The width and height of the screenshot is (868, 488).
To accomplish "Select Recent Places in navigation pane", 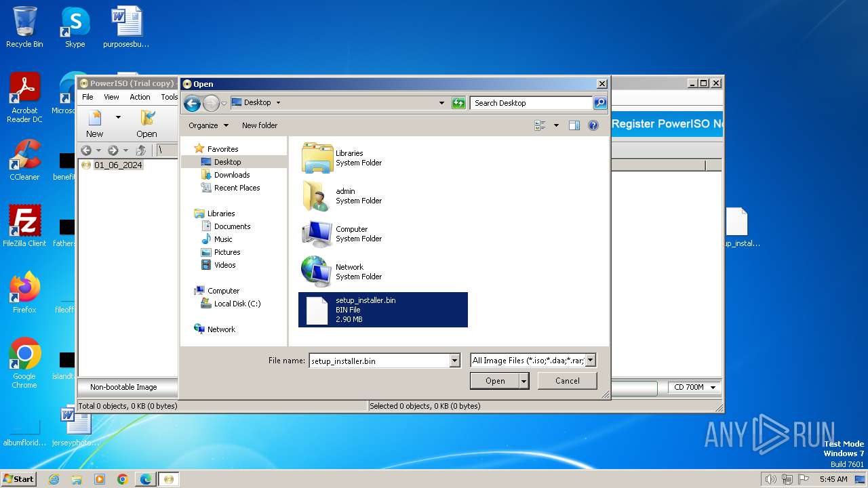I will [x=237, y=188].
